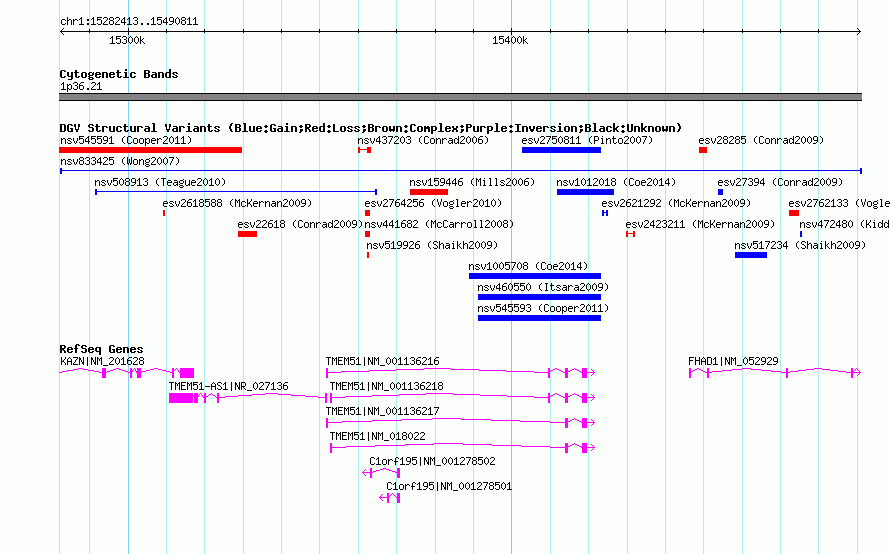Open the nsv545591 (Cooper2011) label
The height and width of the screenshot is (554, 890).
click(x=126, y=140)
